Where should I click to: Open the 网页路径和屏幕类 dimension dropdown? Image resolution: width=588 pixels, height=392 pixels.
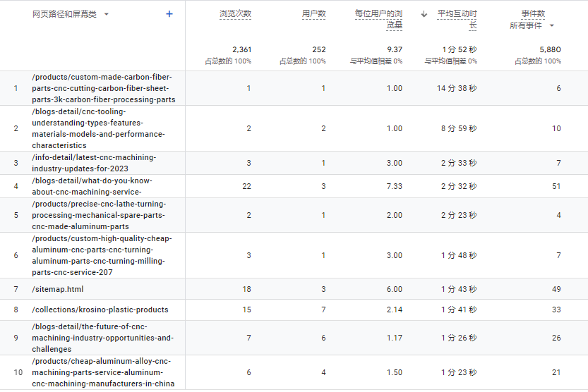click(107, 14)
